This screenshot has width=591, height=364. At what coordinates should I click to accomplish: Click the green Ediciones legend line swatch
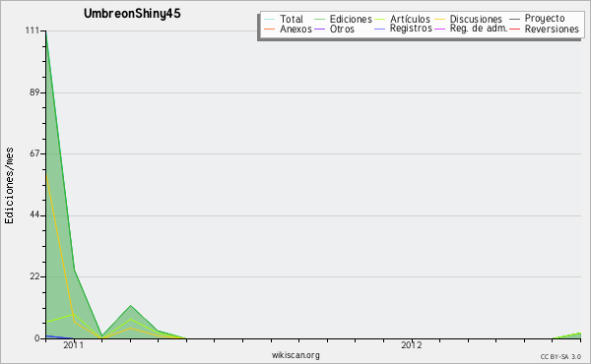(x=319, y=20)
